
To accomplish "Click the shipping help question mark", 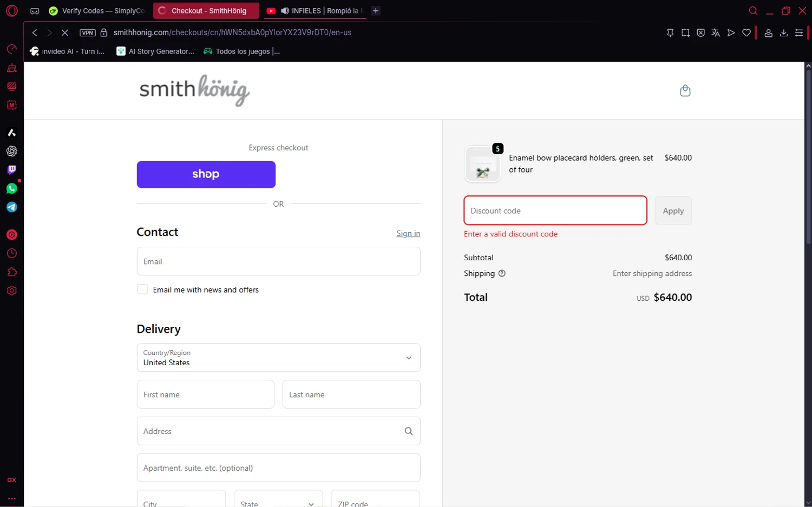I will click(502, 273).
